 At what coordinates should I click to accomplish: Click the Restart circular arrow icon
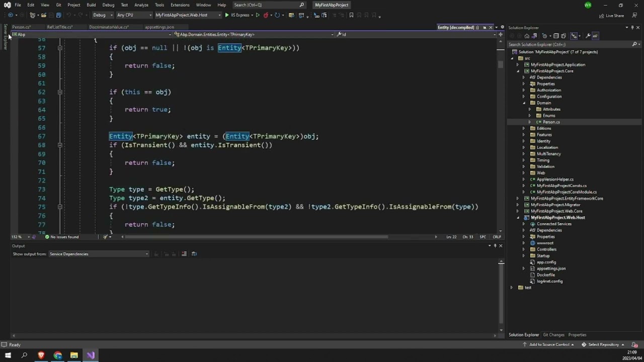(x=277, y=15)
